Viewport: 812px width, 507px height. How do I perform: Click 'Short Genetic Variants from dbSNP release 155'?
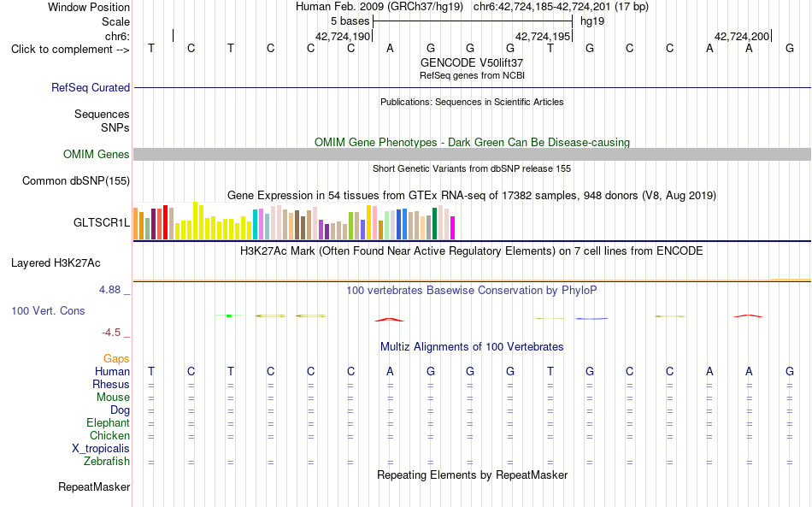[472, 168]
